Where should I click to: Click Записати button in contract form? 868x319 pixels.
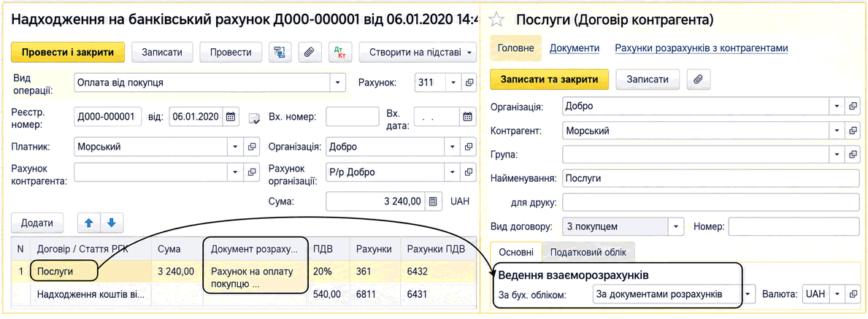tap(647, 79)
